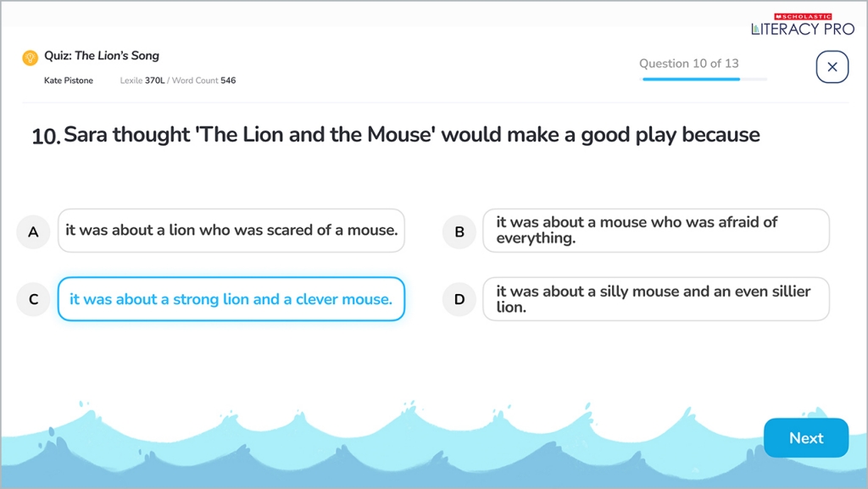
Task: Click the blue quiz progress bar
Action: click(x=691, y=79)
